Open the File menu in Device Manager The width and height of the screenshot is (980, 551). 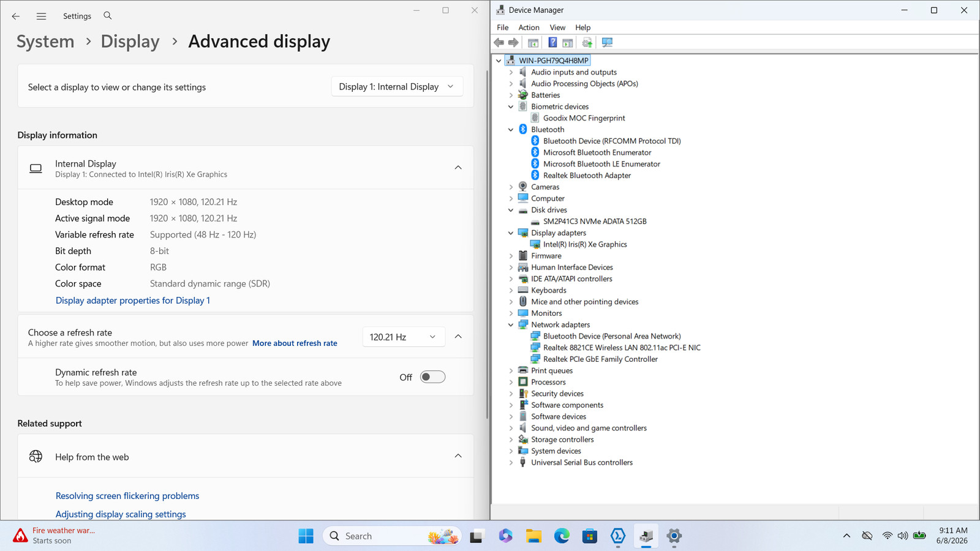tap(502, 28)
